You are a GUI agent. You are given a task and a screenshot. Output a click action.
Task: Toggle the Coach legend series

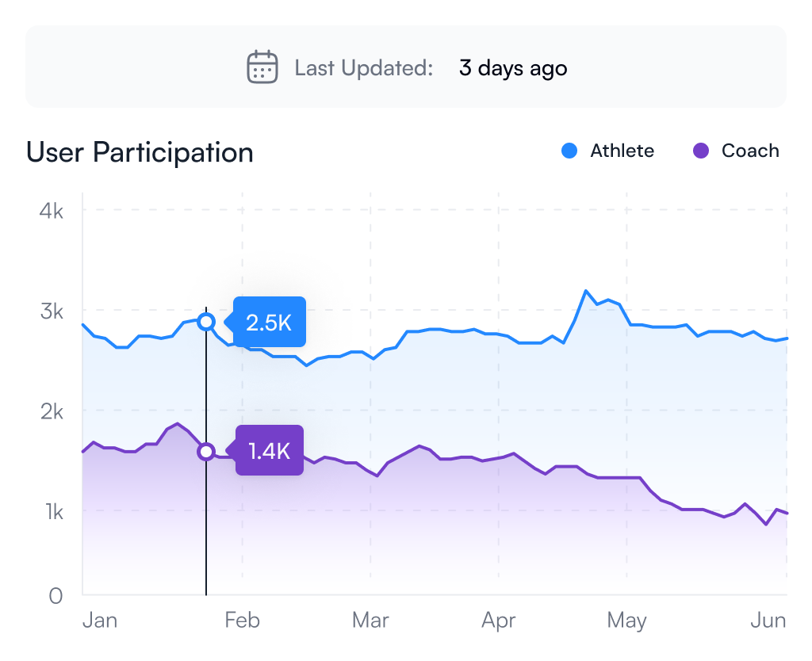pyautogui.click(x=736, y=151)
